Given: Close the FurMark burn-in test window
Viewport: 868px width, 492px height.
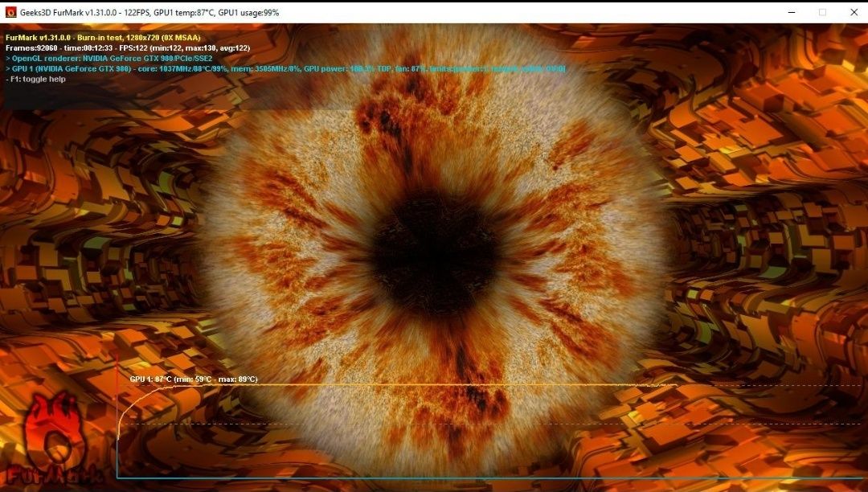Looking at the screenshot, I should click(854, 12).
